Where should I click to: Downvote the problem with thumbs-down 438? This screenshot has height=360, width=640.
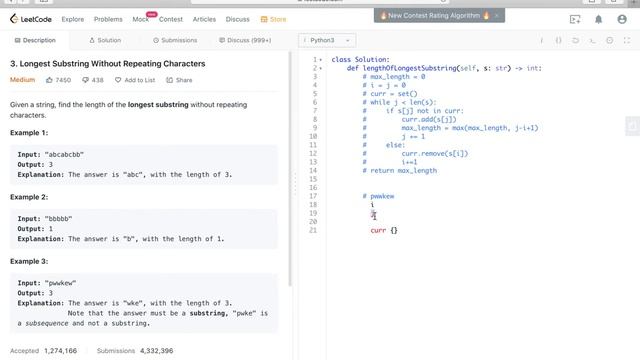point(93,80)
